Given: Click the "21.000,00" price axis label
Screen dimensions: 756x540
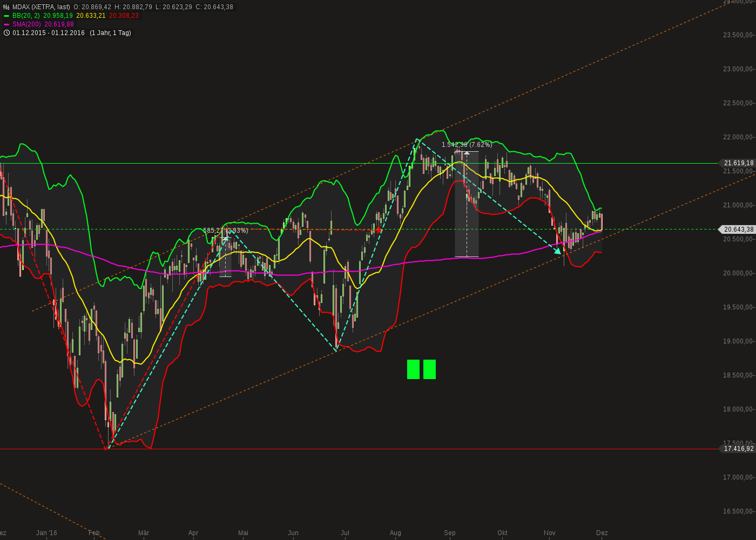Looking at the screenshot, I should click(738, 205).
